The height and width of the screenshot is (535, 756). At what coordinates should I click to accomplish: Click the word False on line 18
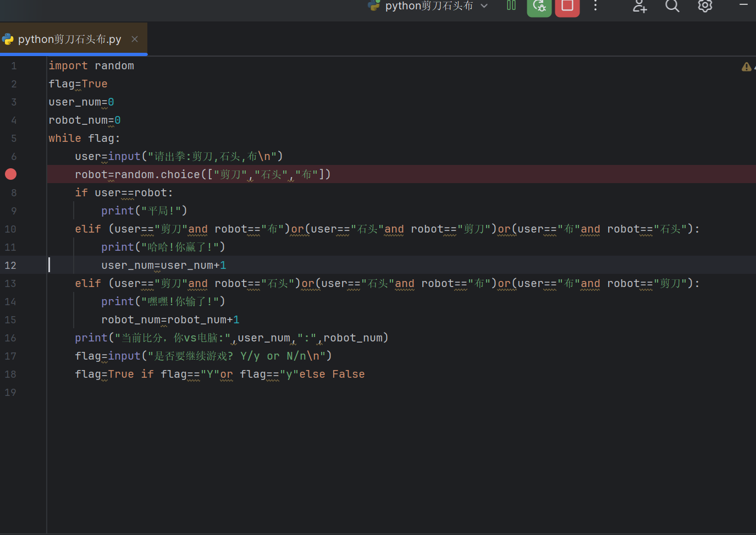point(348,374)
